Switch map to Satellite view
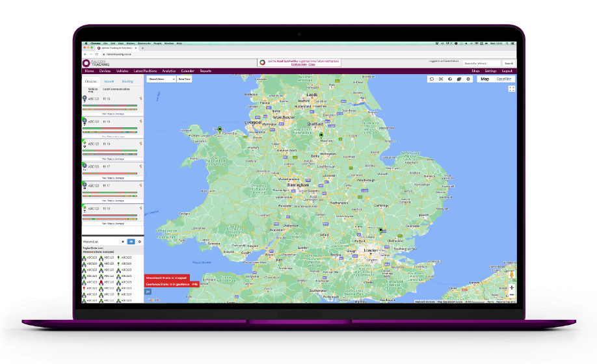 pyautogui.click(x=504, y=79)
